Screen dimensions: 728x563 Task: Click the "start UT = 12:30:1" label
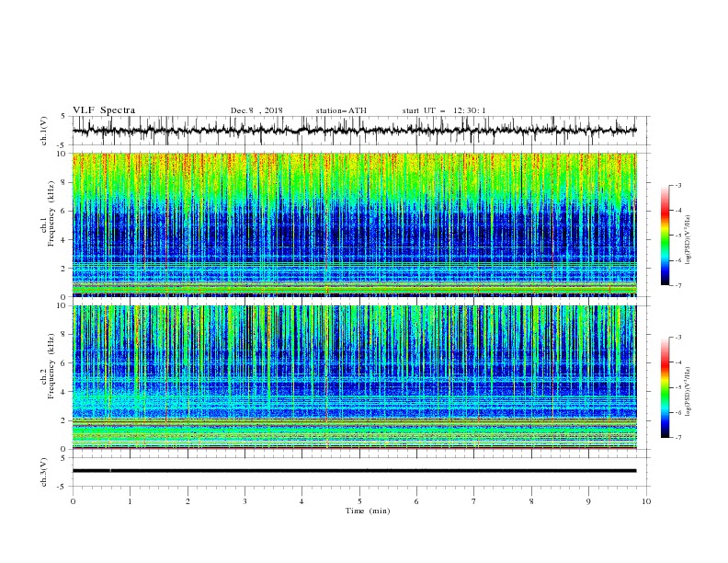pyautogui.click(x=444, y=110)
